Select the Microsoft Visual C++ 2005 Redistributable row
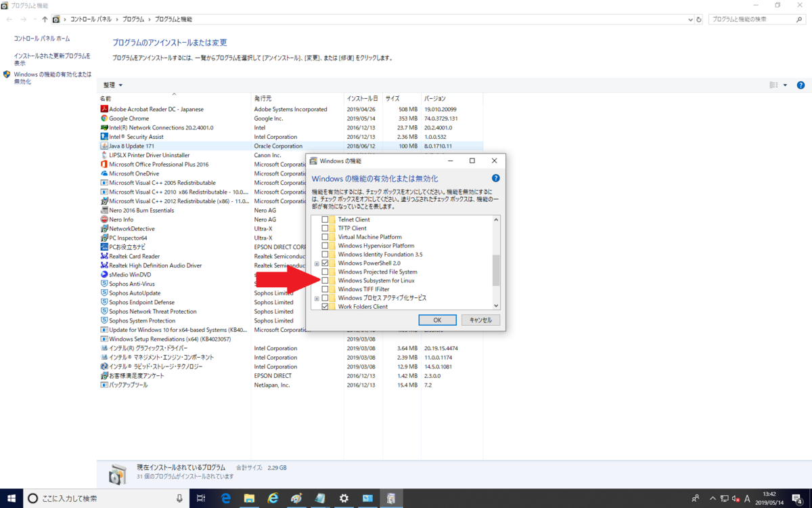 tap(291, 183)
